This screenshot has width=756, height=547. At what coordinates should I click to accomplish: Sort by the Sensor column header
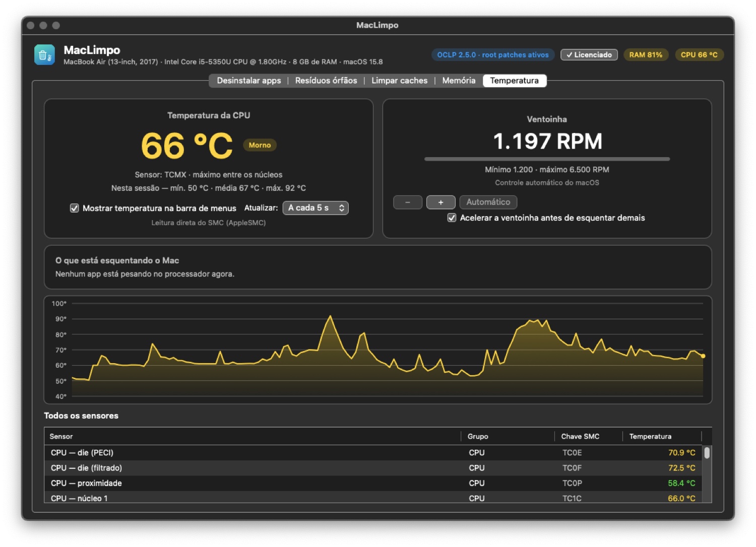coord(253,436)
